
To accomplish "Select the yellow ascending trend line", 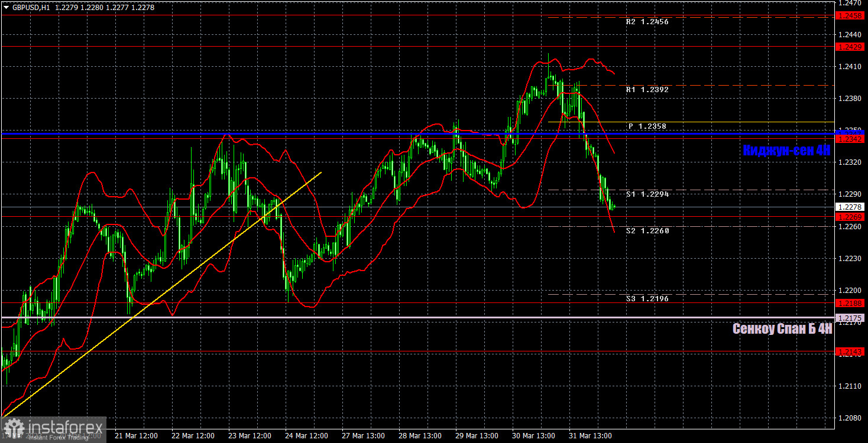I will (x=162, y=294).
